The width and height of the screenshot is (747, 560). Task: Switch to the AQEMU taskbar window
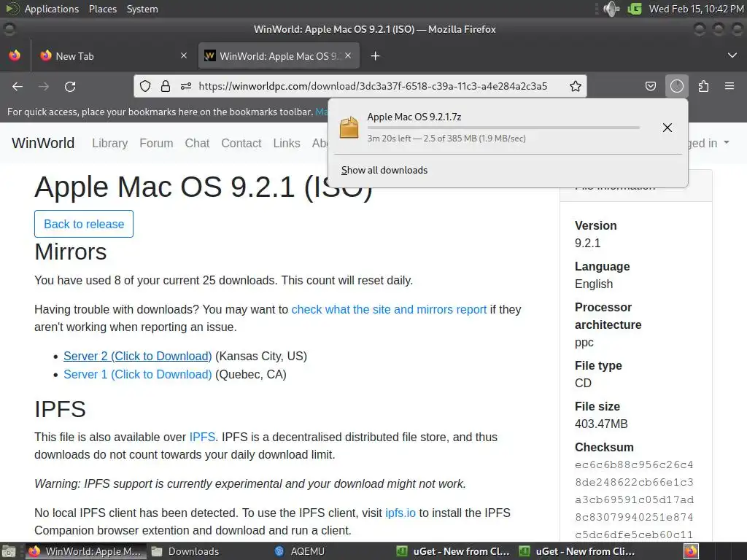(x=300, y=551)
